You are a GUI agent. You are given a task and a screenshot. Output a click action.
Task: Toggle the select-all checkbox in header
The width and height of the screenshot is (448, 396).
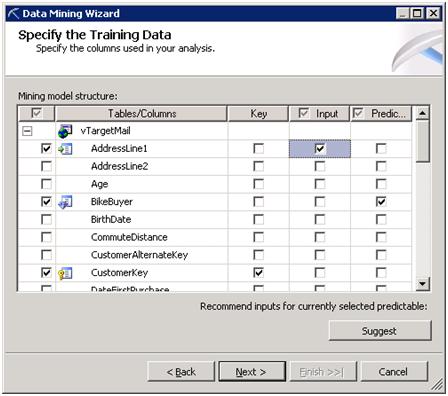point(36,113)
